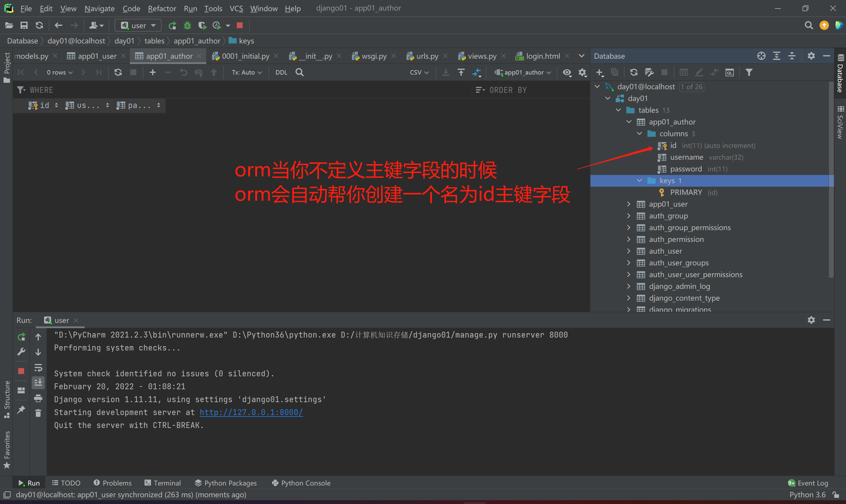Expand the app01_user table node

pos(629,204)
